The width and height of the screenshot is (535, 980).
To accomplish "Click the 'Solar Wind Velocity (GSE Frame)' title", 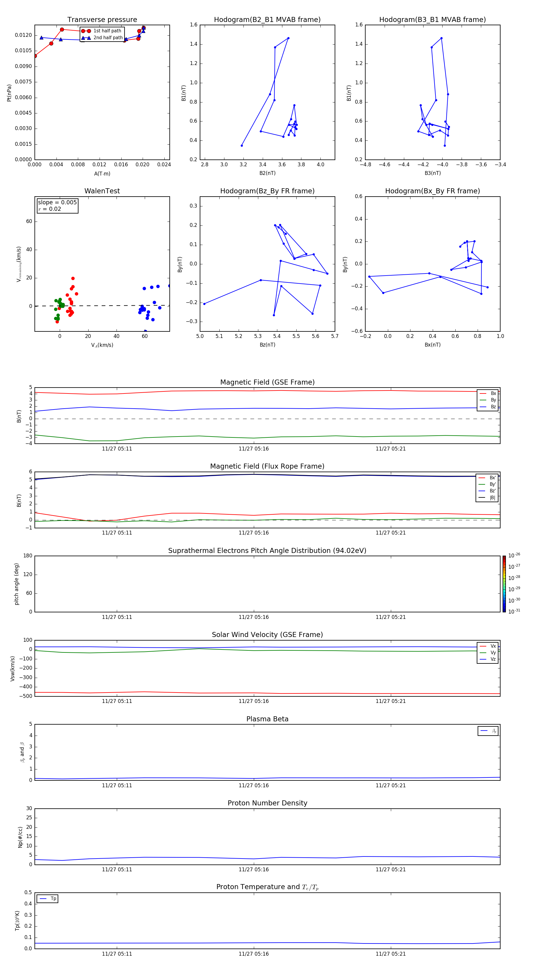I will (267, 635).
